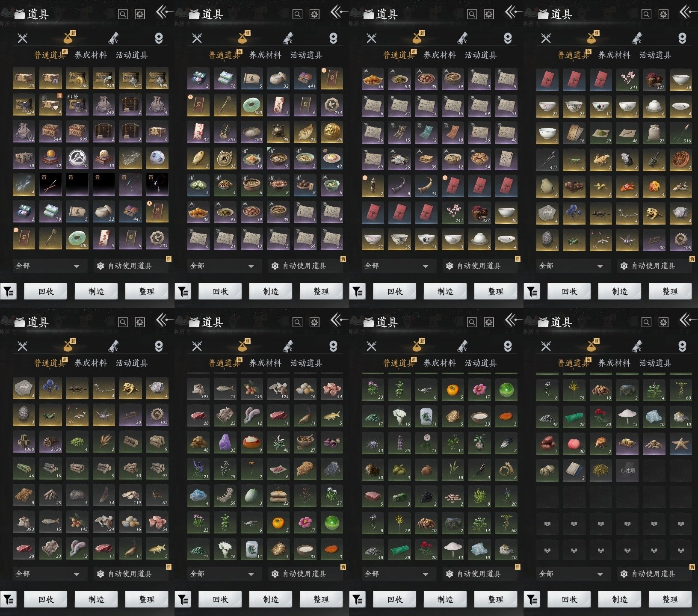Open the settings gear in the top-right panel header

coord(663,14)
